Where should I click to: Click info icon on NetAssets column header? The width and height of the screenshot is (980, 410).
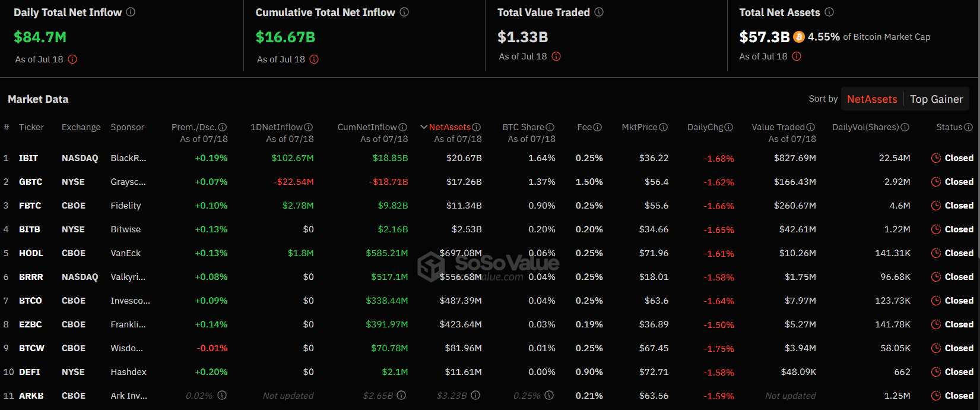tap(477, 127)
